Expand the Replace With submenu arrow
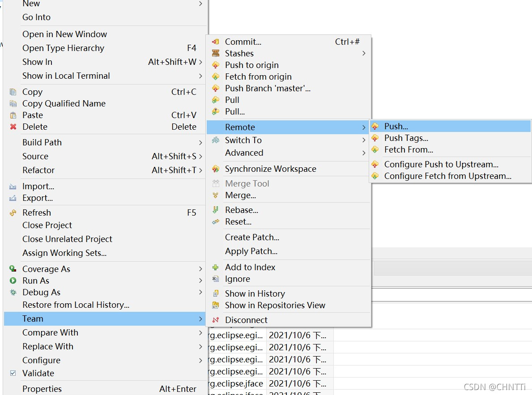 200,347
